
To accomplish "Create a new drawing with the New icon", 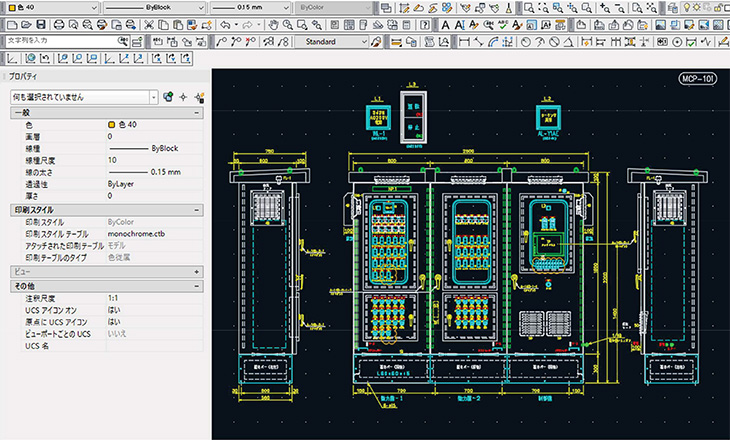I will tap(12, 25).
